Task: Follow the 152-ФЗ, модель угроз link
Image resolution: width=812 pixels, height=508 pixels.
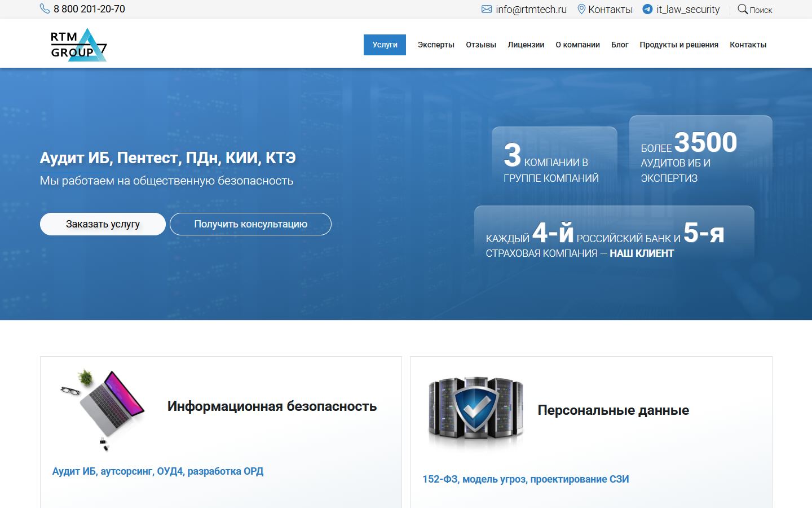Action: click(526, 479)
